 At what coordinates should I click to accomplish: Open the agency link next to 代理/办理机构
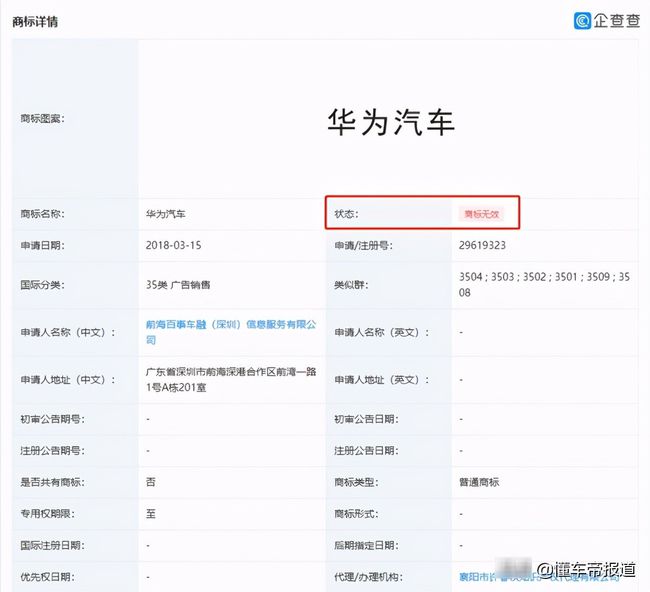click(x=539, y=577)
